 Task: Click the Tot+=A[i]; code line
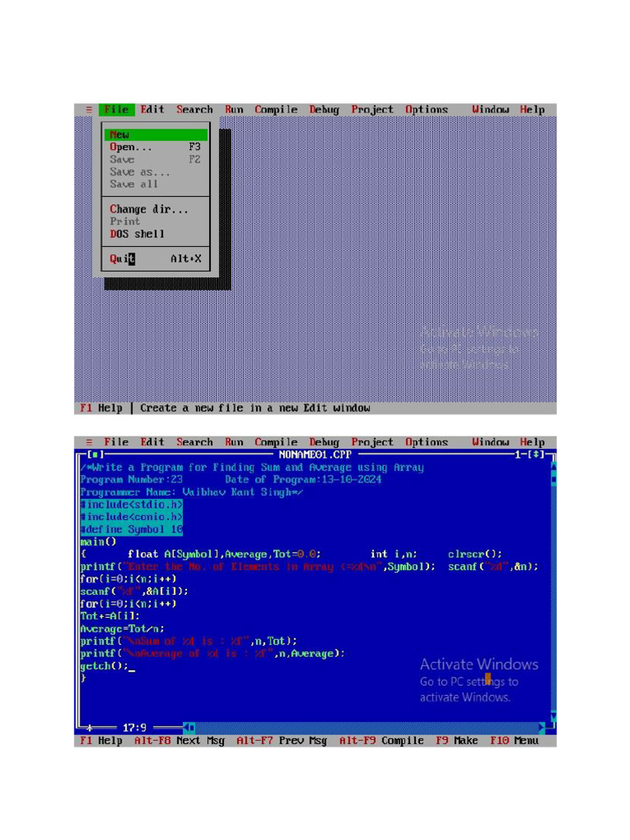click(110, 617)
